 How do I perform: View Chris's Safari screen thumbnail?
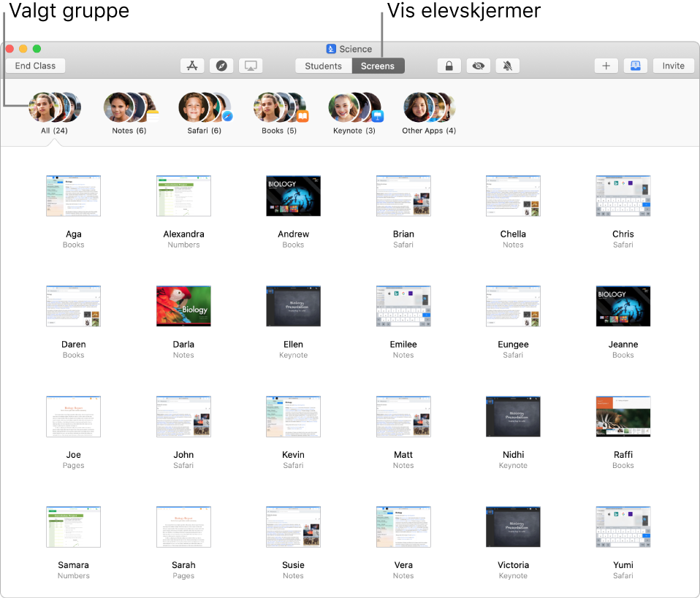coord(623,196)
